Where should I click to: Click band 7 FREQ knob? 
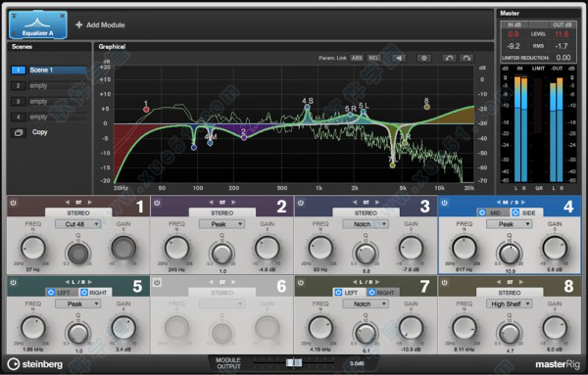(x=320, y=327)
